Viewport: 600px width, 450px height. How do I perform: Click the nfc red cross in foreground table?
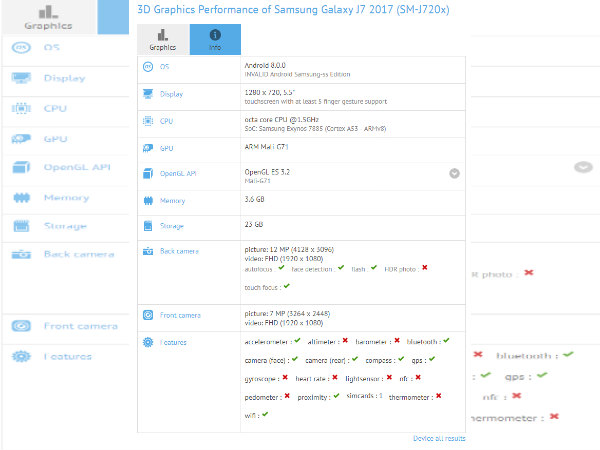coord(418,377)
